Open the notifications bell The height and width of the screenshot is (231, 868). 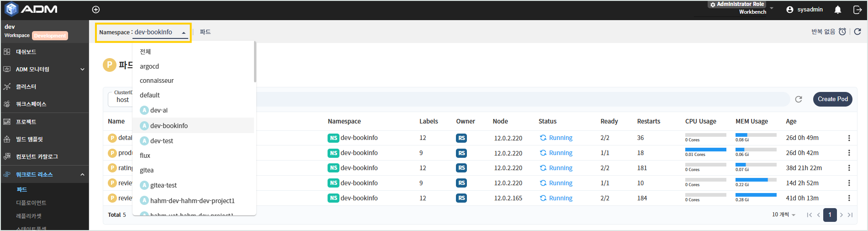point(838,10)
